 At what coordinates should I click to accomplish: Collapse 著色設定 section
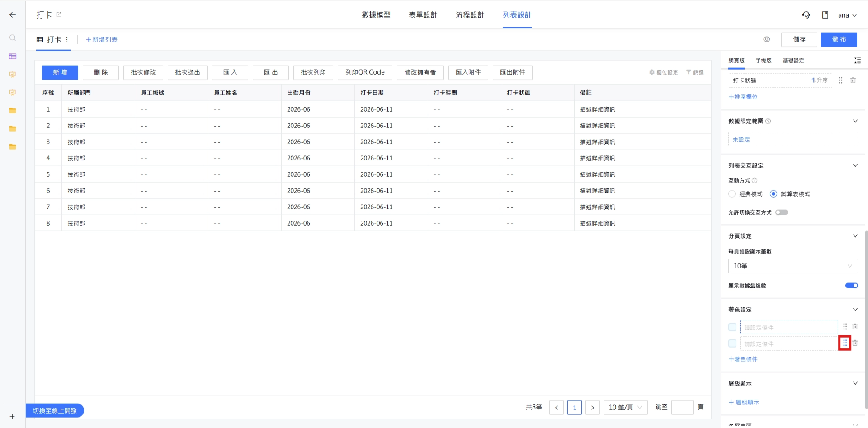[855, 310]
